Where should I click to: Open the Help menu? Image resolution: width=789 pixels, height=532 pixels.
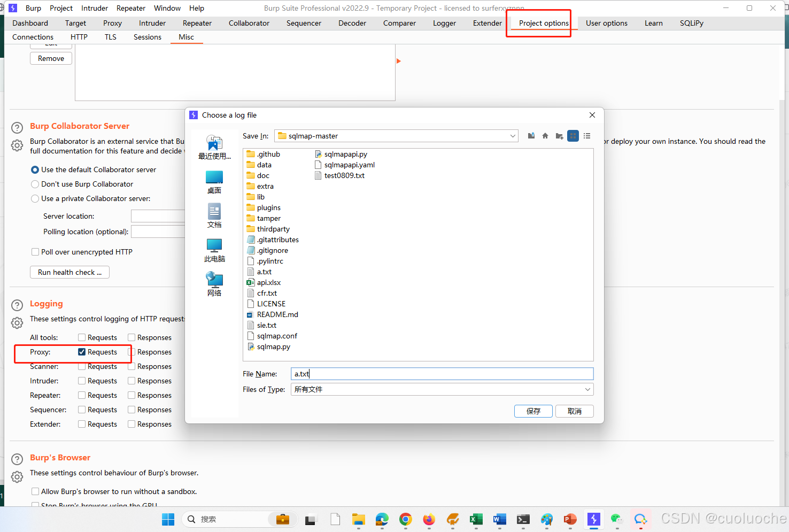pos(197,8)
